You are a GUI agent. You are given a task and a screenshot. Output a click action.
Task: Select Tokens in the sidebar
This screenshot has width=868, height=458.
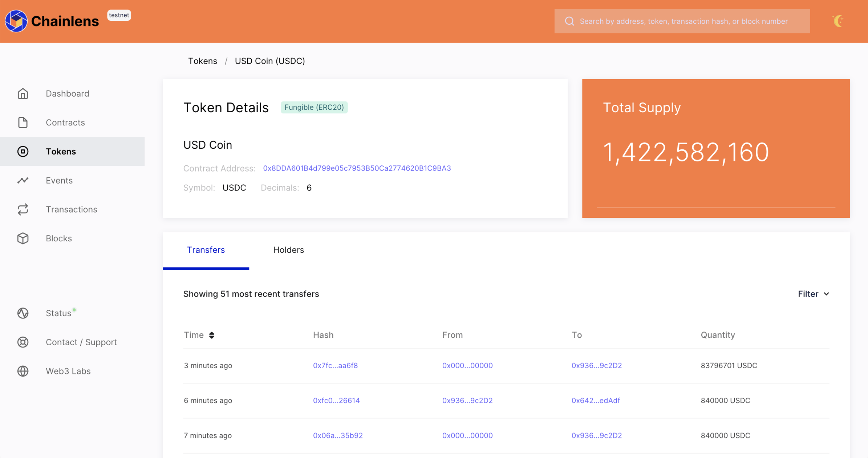pyautogui.click(x=61, y=151)
